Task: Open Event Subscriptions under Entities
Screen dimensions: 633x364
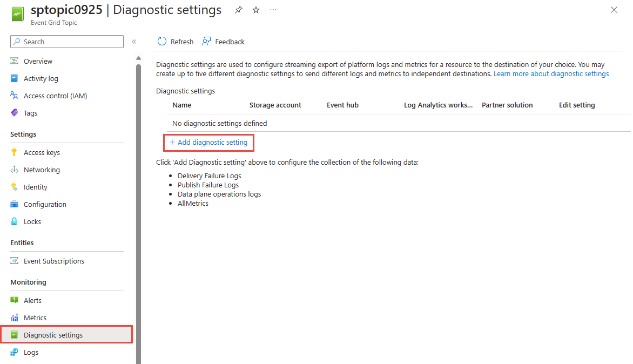Action: [x=53, y=260]
